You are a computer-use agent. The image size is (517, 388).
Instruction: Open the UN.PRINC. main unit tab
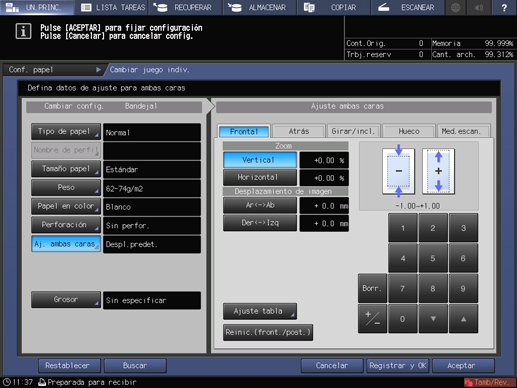[37, 7]
